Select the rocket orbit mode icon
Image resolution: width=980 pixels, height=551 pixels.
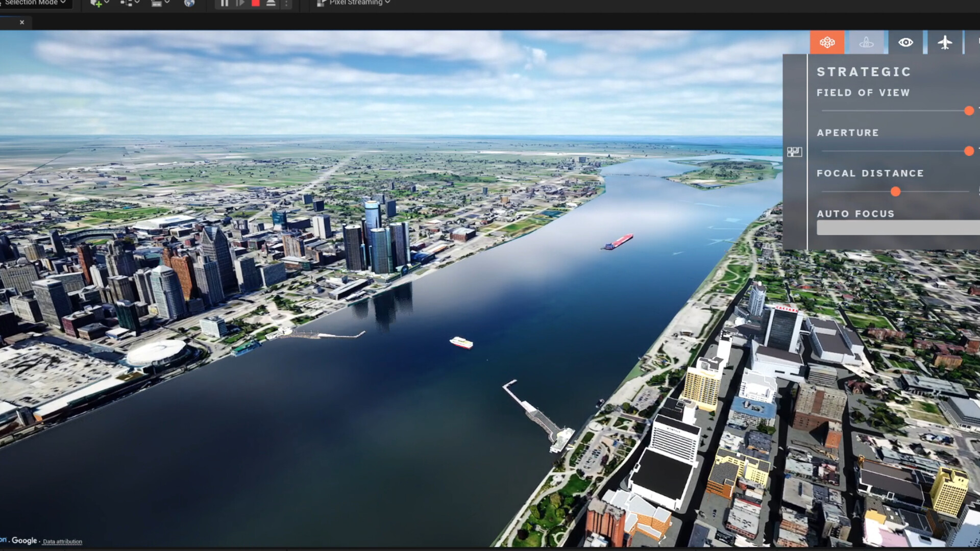[866, 42]
